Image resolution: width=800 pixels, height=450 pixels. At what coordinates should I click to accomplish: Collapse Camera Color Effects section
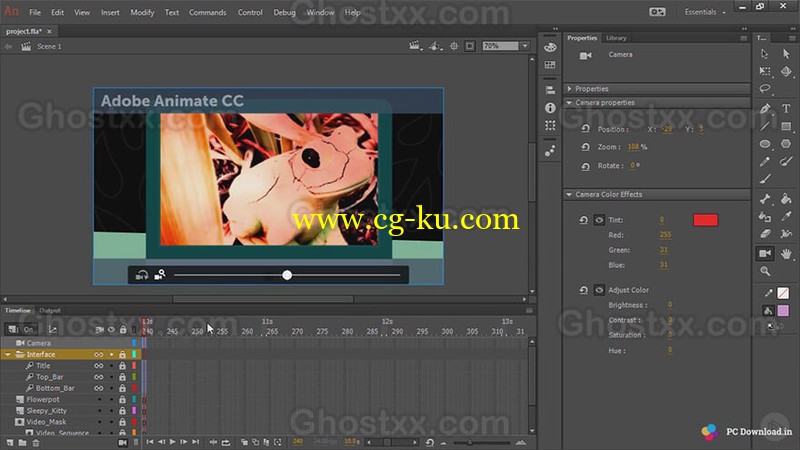569,194
